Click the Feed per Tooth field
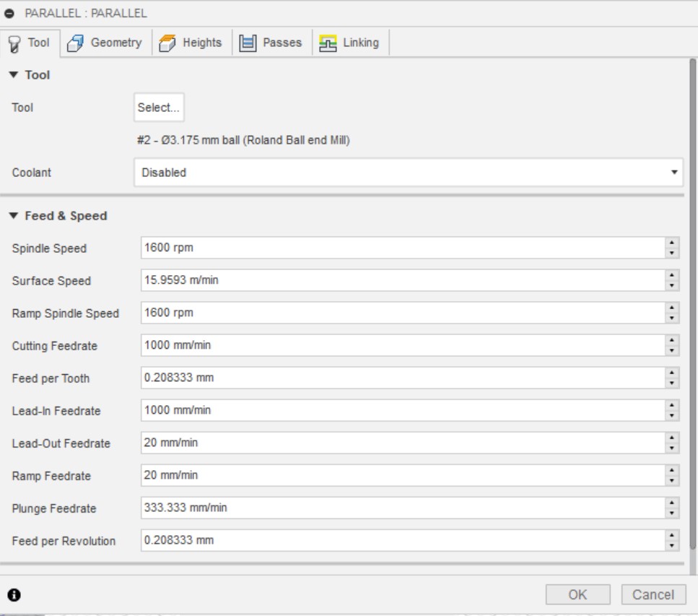 coord(403,378)
